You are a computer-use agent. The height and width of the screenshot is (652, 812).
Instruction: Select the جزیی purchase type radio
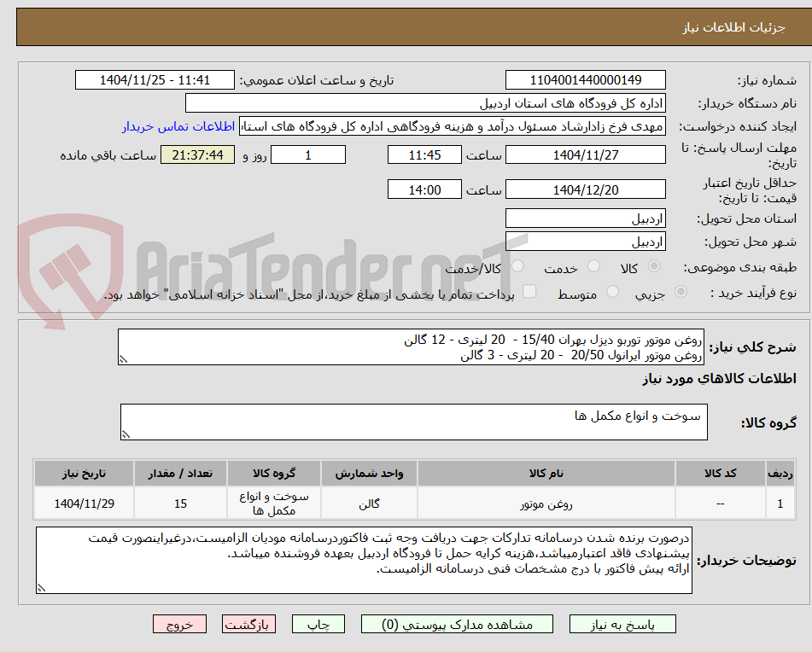(681, 292)
